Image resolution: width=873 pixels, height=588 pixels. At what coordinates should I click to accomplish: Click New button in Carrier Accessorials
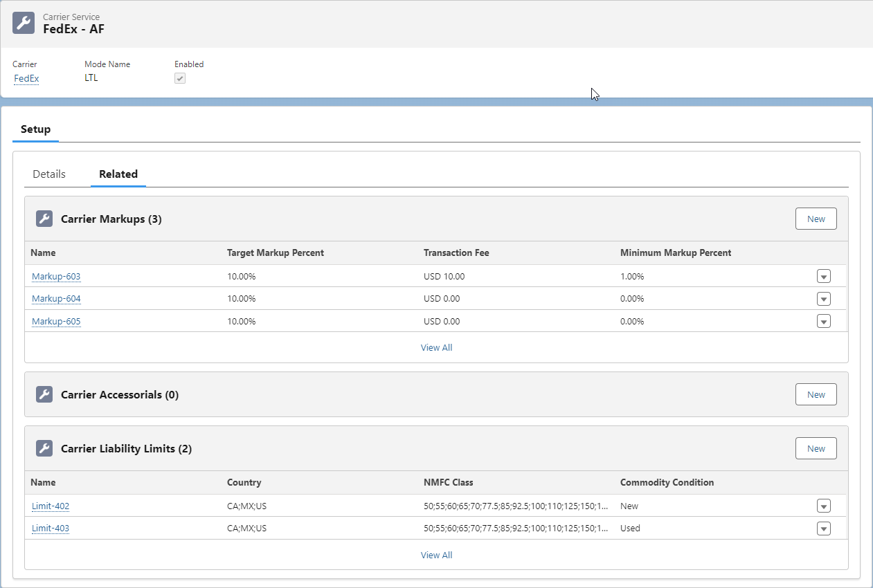click(816, 394)
